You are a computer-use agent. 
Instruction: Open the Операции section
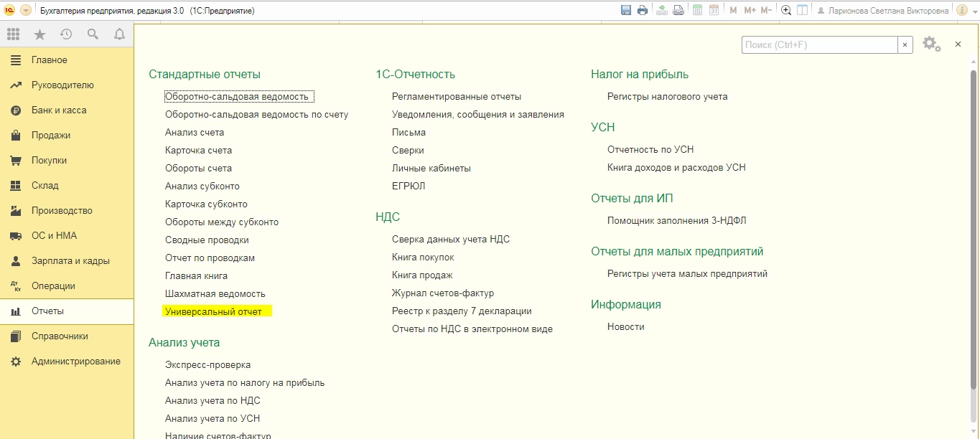67,286
